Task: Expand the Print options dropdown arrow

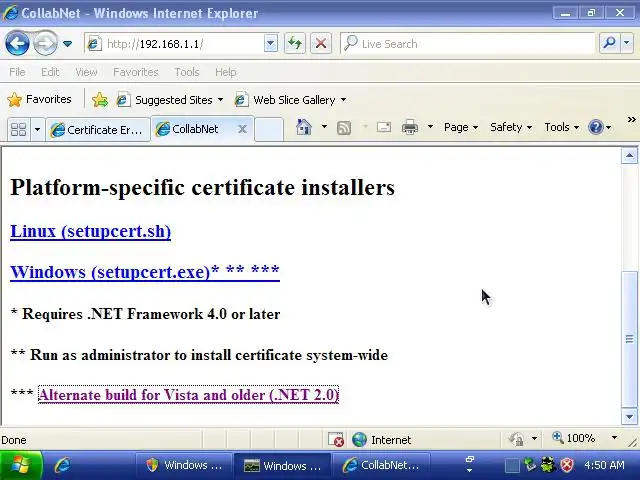Action: click(430, 127)
